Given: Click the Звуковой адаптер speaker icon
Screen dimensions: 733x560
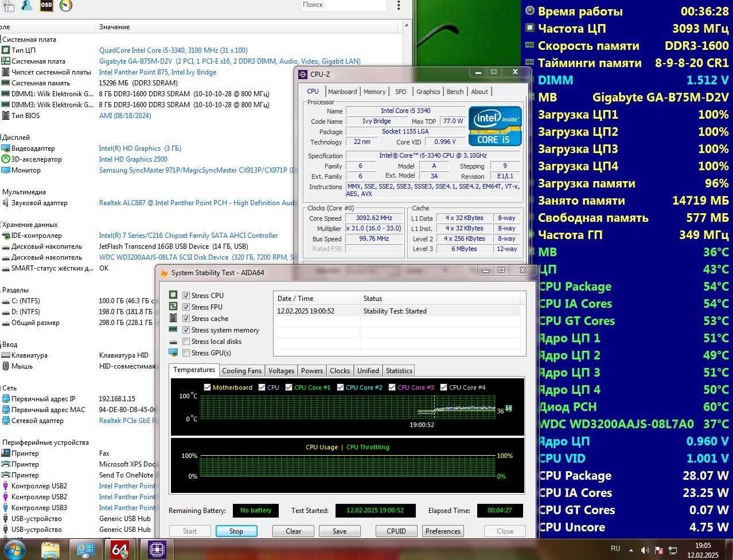Looking at the screenshot, I should point(6,203).
